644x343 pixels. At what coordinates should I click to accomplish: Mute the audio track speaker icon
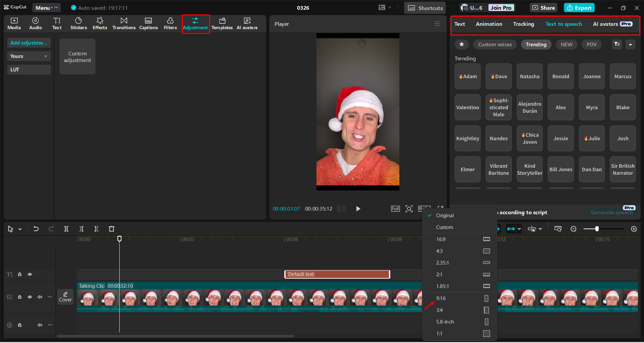point(40,325)
